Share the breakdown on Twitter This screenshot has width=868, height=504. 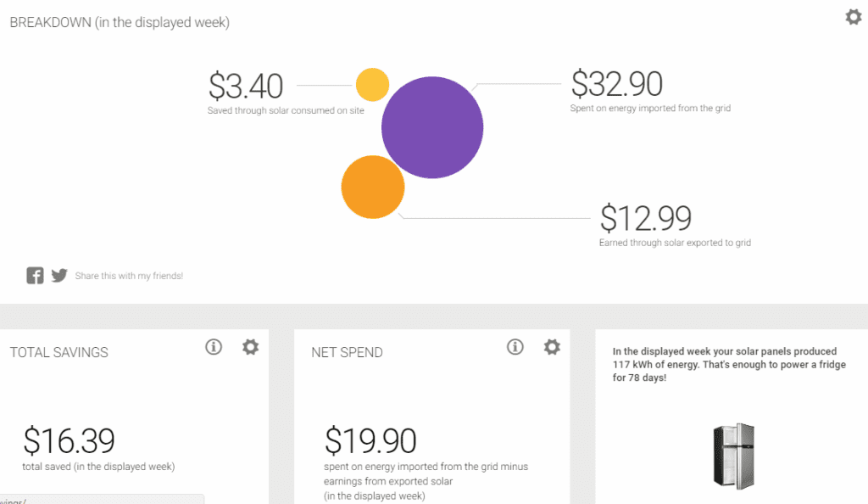click(x=59, y=275)
